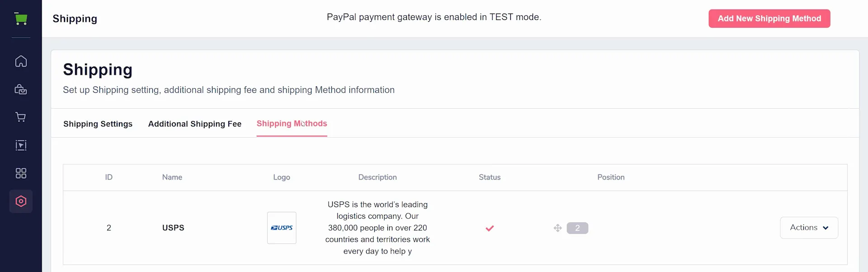Click the Actions dropdown chevron arrow
Screen dimensions: 868x272
826,228
